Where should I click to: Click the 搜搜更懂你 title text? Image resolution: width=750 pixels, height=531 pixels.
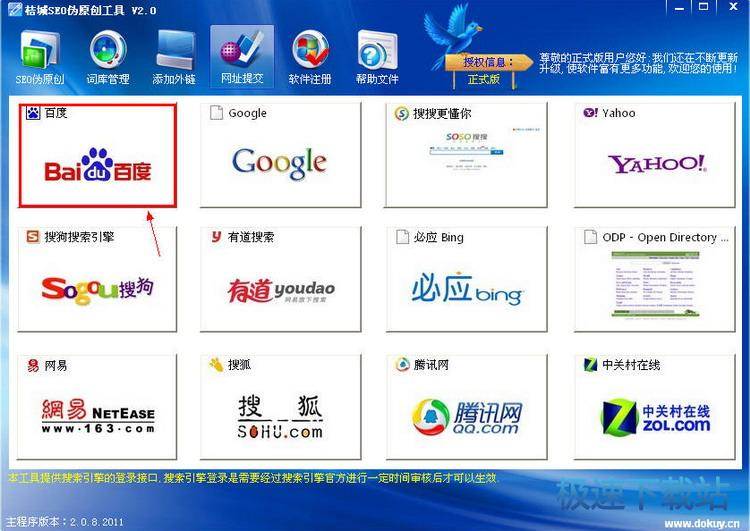click(442, 113)
